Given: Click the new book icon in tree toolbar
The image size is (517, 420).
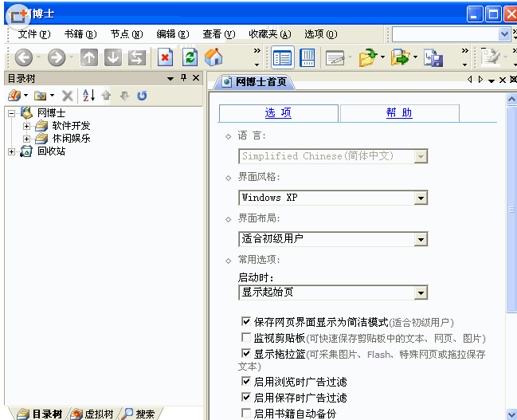Looking at the screenshot, I should pos(15,96).
